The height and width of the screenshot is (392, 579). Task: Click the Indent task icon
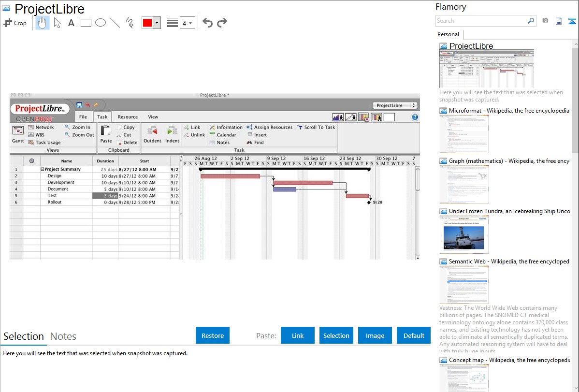click(x=172, y=131)
